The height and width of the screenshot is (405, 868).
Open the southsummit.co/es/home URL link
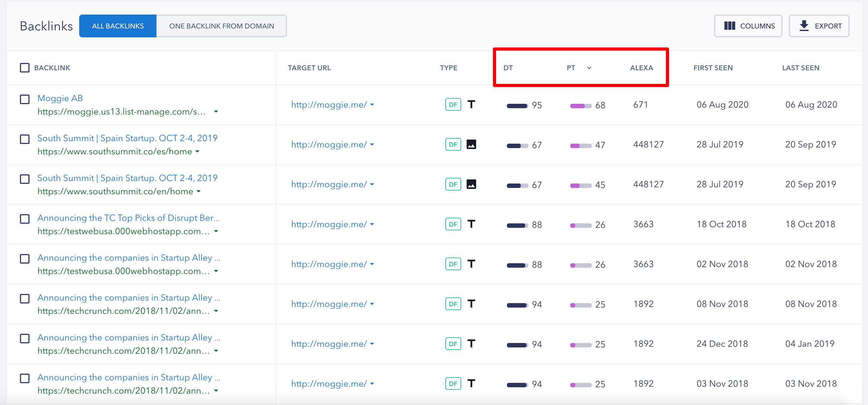[115, 152]
